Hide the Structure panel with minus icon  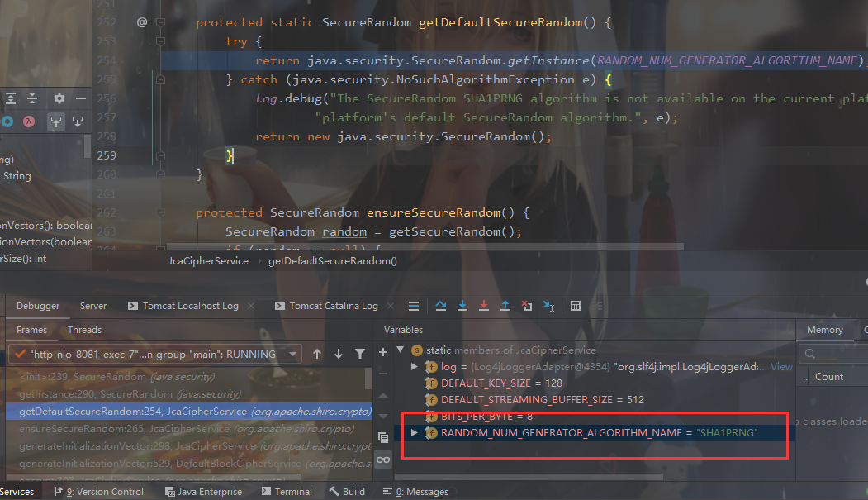[81, 98]
